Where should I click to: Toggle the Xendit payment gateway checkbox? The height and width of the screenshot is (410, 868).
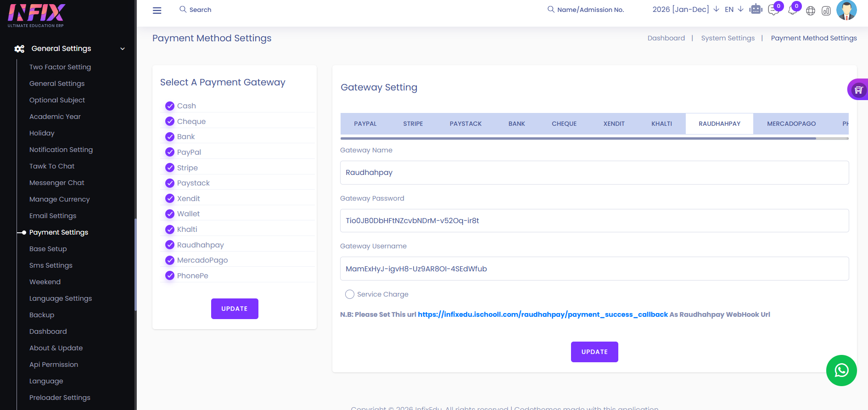click(x=170, y=198)
